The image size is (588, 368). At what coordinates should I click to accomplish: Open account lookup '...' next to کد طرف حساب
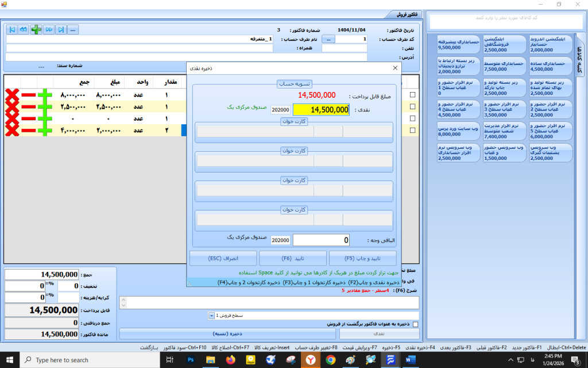[x=328, y=39]
